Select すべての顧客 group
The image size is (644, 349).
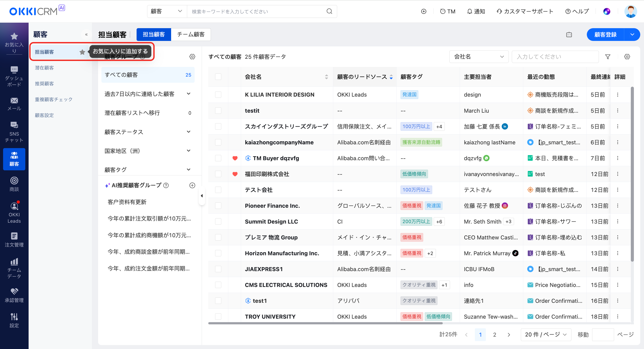point(148,75)
